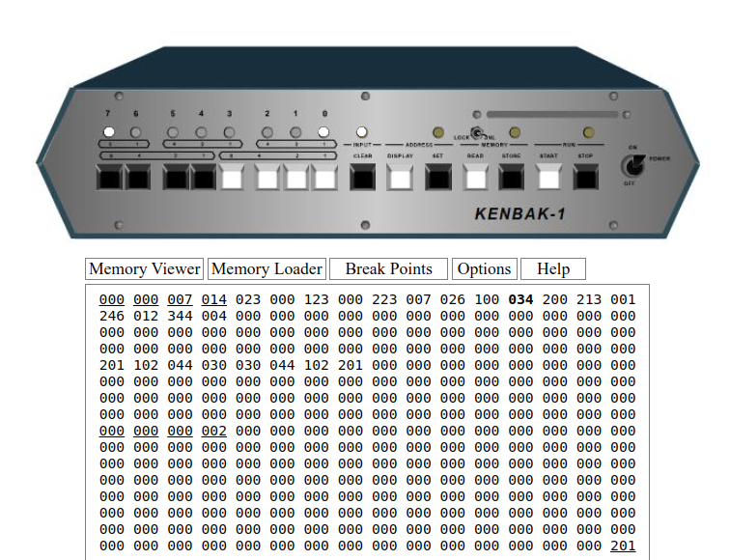Select memory cell with value 123
This screenshot has height=560, width=730.
316,299
